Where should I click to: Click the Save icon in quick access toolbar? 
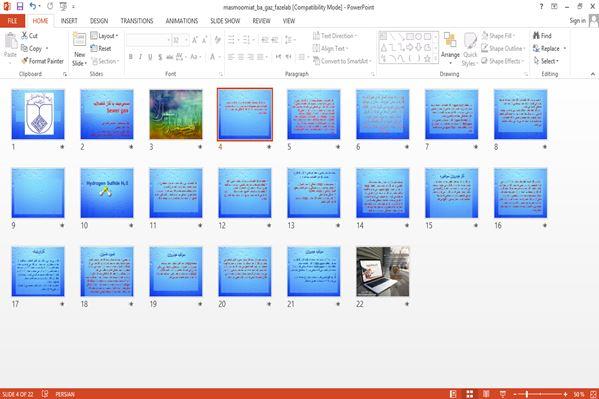pyautogui.click(x=19, y=6)
